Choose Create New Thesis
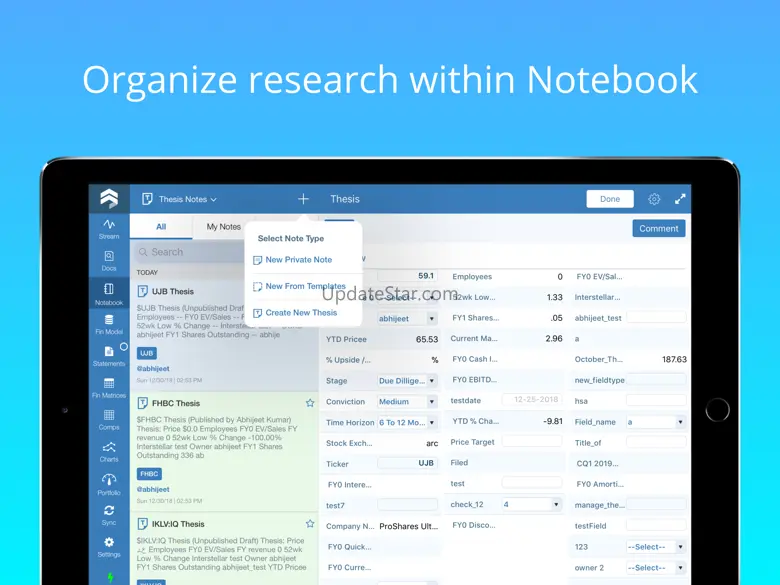This screenshot has height=585, width=780. point(295,313)
